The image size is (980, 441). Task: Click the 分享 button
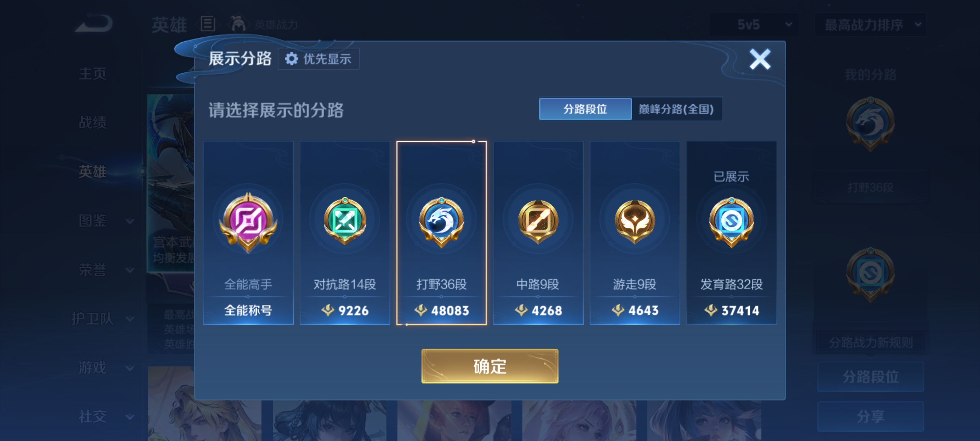pos(870,416)
